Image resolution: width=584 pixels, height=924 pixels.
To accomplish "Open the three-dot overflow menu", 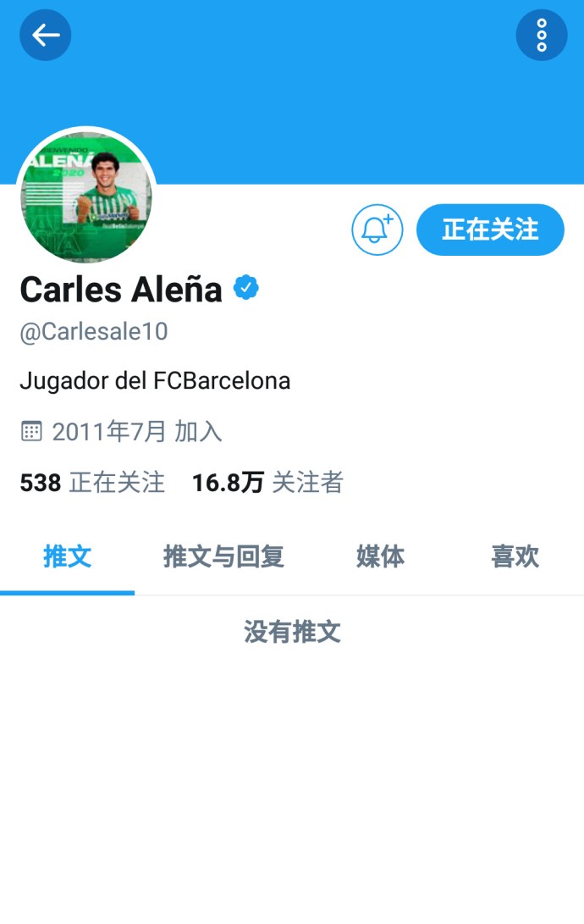I will pyautogui.click(x=542, y=36).
